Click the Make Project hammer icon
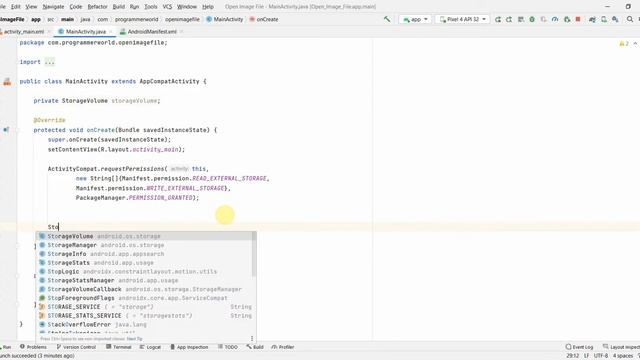 (387, 19)
